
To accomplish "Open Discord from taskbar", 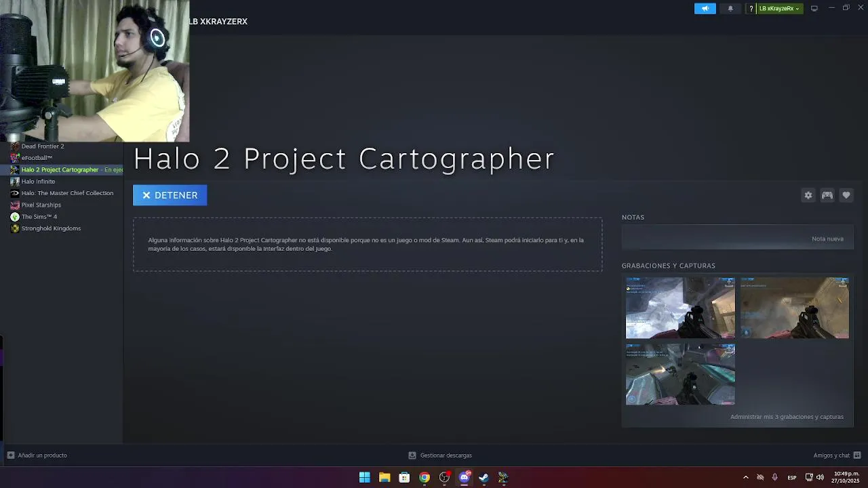I will pos(464,477).
